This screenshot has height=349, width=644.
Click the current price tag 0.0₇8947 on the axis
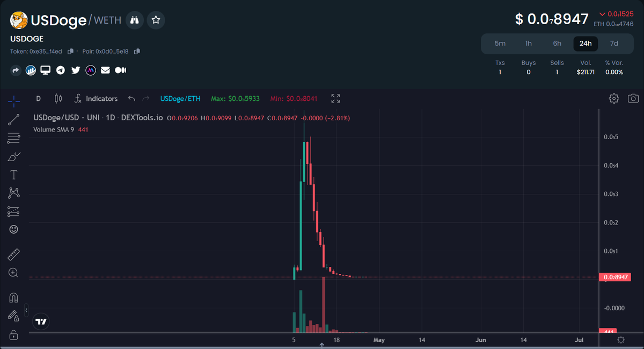pyautogui.click(x=615, y=277)
